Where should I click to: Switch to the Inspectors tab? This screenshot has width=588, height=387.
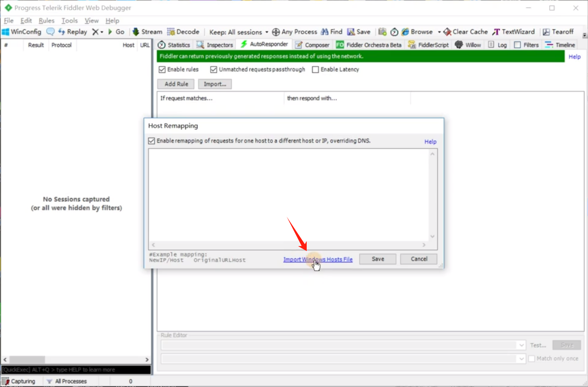coord(215,45)
